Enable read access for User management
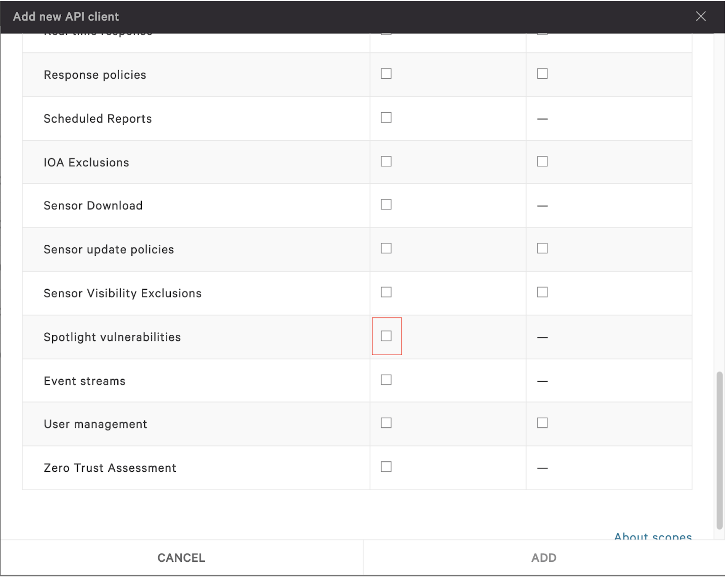Screen dimensions: 728x578 (x=385, y=423)
